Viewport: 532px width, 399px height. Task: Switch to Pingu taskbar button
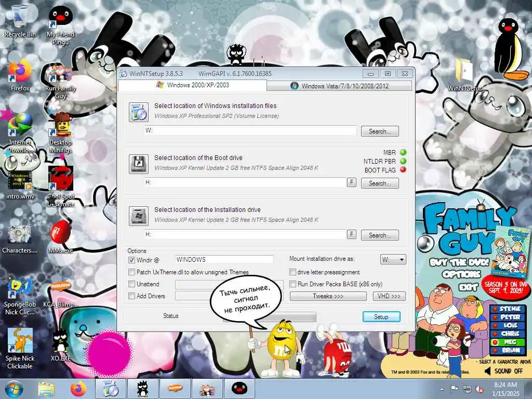(x=239, y=389)
